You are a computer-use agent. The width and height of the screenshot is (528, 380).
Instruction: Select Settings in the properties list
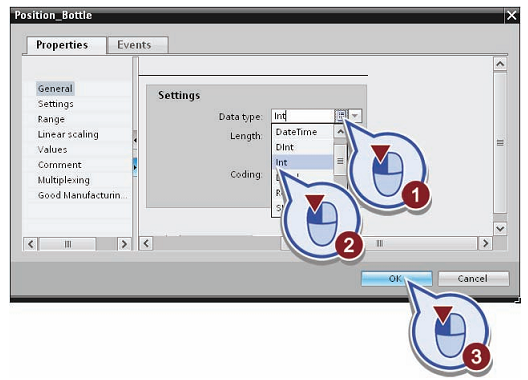56,104
